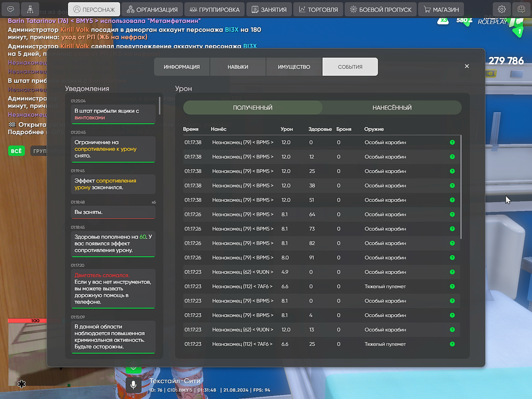Click the Броня column header
Screen dimensions: 532x399
[x=344, y=129]
